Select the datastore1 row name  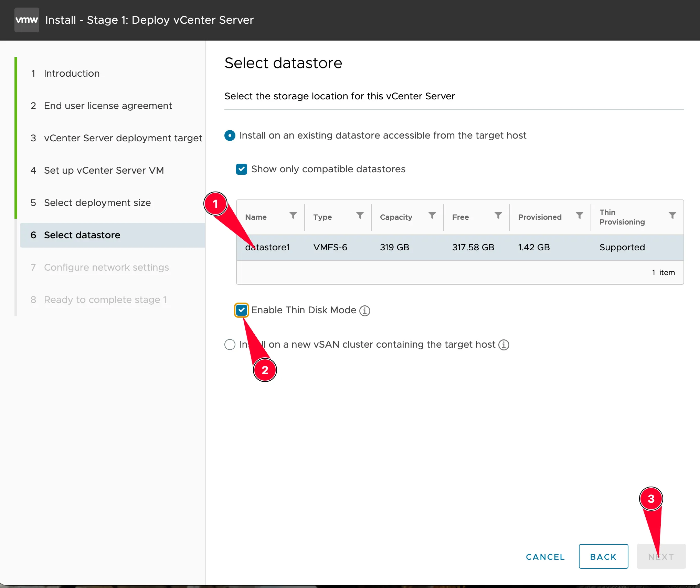[267, 247]
